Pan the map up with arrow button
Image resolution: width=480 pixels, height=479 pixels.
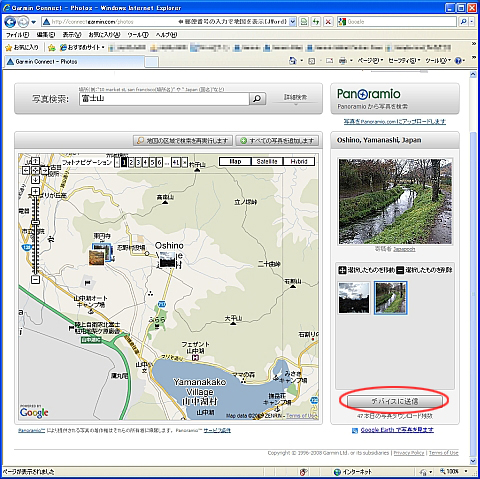click(35, 161)
